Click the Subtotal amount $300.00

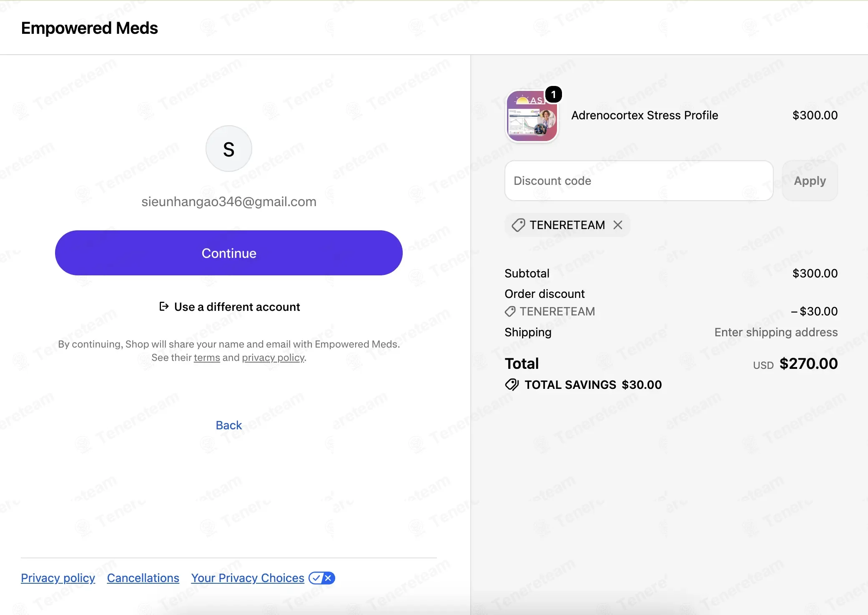[815, 273]
